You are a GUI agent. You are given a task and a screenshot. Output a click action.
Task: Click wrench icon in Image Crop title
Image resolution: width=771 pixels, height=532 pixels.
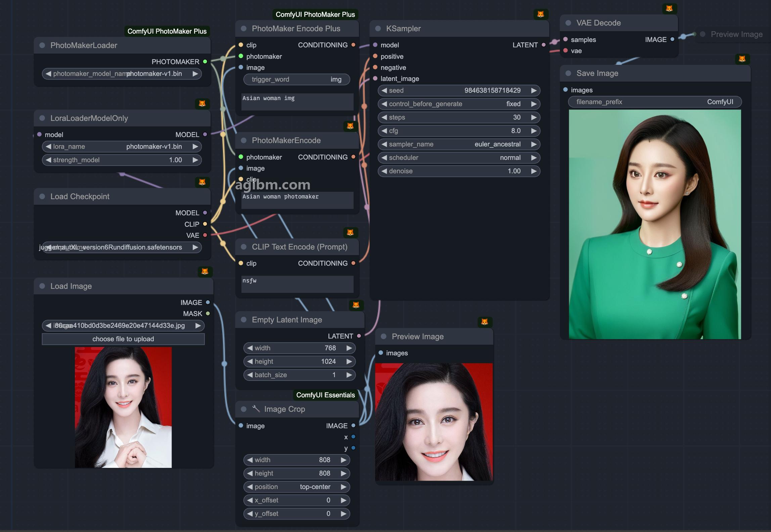pos(256,409)
